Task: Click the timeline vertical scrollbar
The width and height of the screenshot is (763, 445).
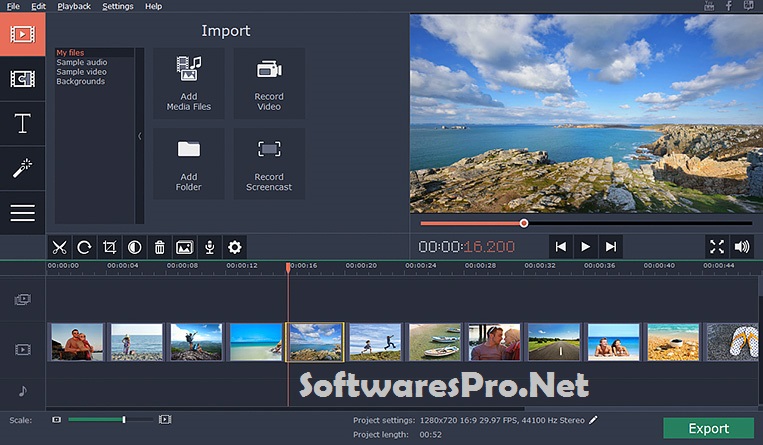Action: pyautogui.click(x=760, y=341)
